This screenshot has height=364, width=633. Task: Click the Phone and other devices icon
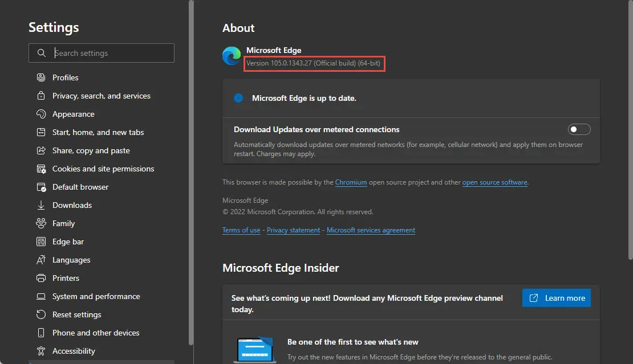tap(41, 333)
